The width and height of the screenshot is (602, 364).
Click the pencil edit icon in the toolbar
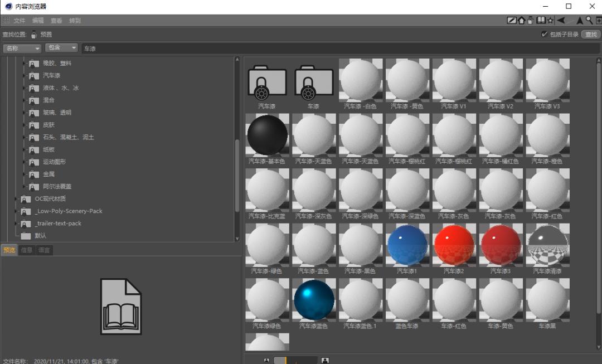pos(511,21)
